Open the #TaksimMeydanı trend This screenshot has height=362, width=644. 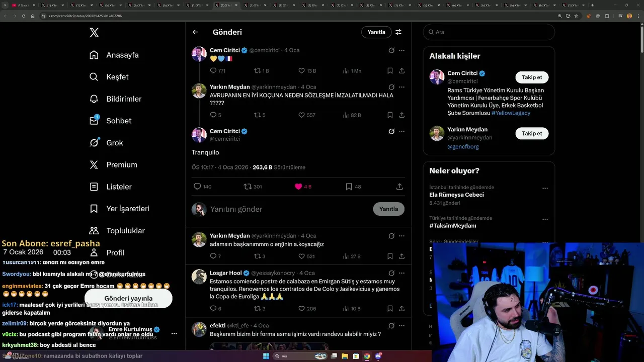453,226
